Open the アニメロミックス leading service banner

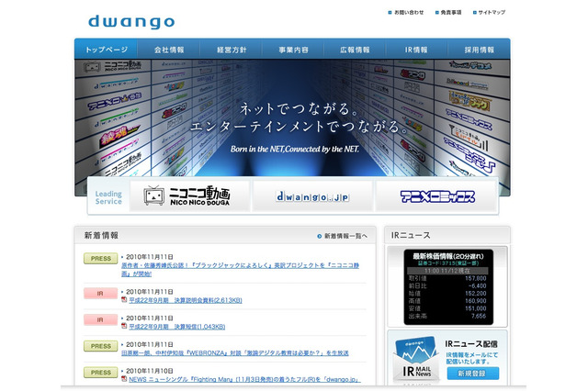tap(436, 195)
